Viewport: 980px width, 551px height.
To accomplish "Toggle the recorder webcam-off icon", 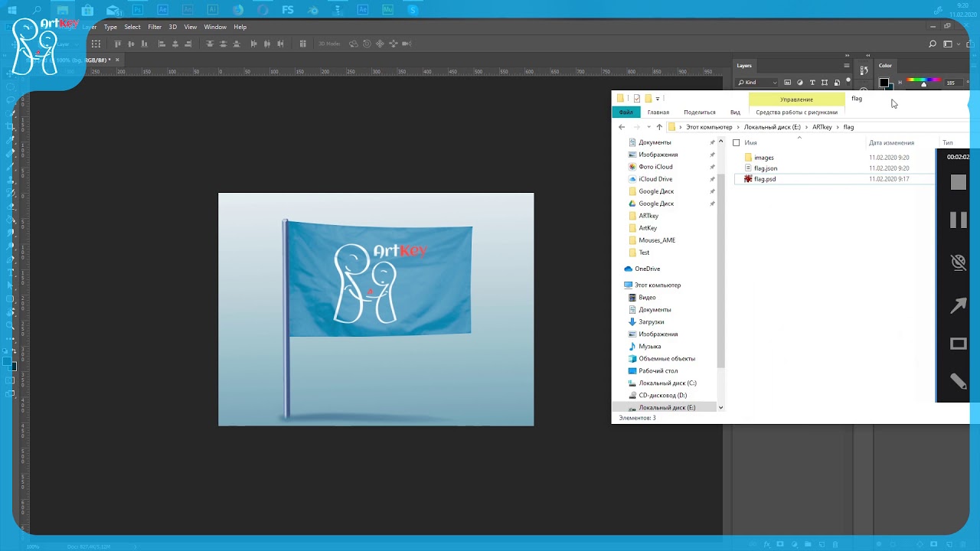I will (x=959, y=262).
